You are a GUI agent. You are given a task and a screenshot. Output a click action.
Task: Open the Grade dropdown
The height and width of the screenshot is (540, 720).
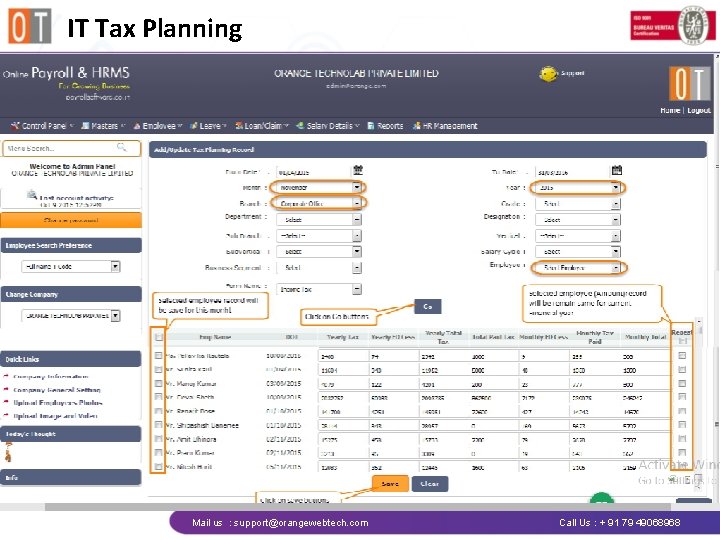578,203
